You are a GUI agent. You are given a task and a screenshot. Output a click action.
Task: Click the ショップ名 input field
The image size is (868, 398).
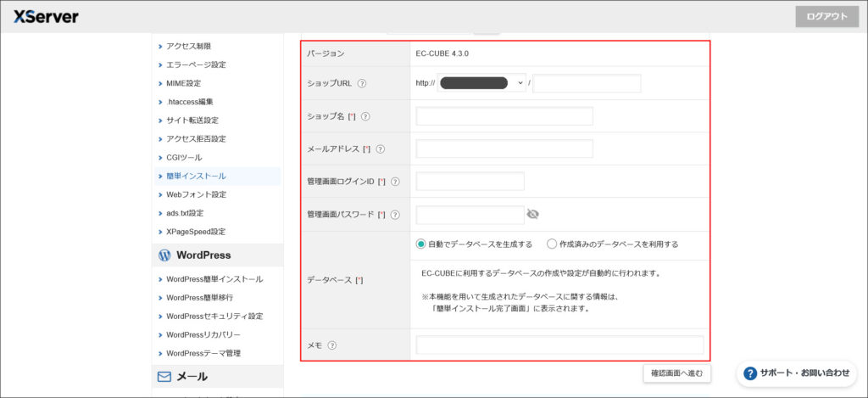(x=504, y=116)
